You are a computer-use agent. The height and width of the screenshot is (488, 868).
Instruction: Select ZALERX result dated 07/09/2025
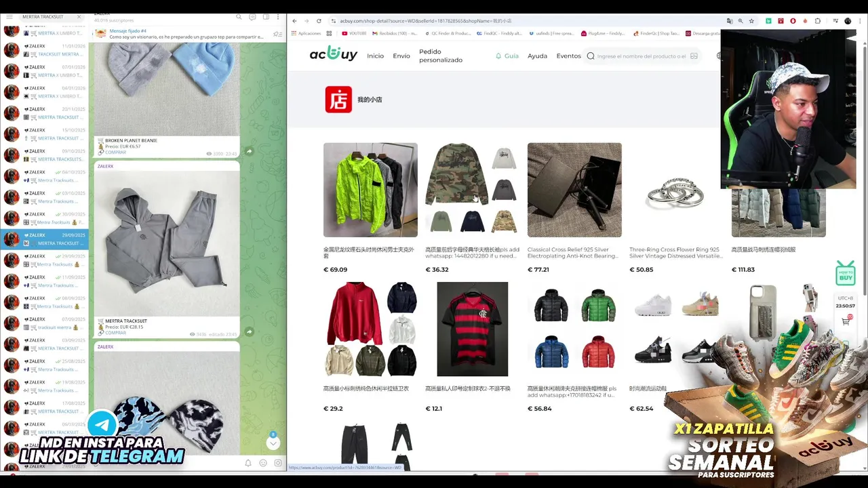point(45,323)
